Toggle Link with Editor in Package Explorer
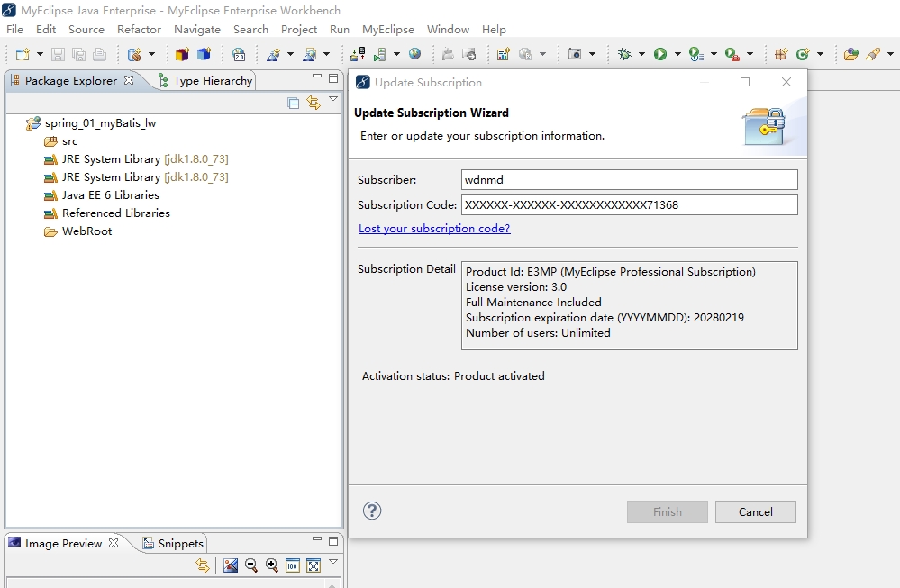900x588 pixels. coord(314,104)
